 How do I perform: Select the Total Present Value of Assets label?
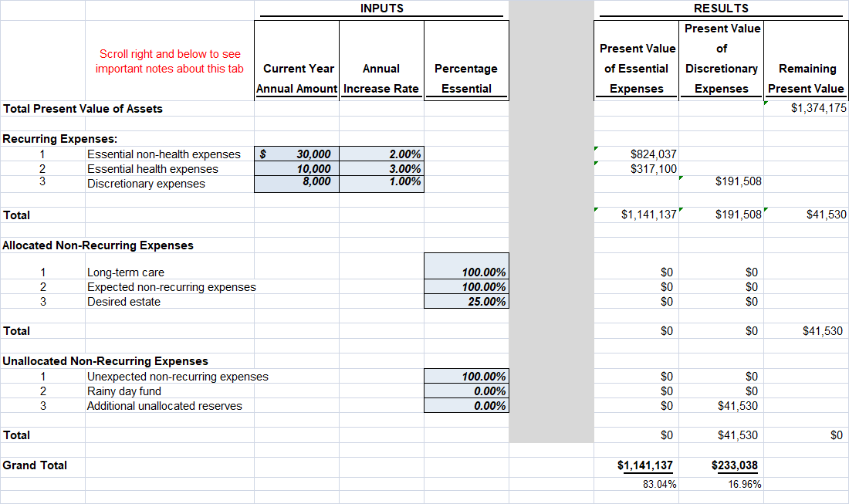(83, 108)
